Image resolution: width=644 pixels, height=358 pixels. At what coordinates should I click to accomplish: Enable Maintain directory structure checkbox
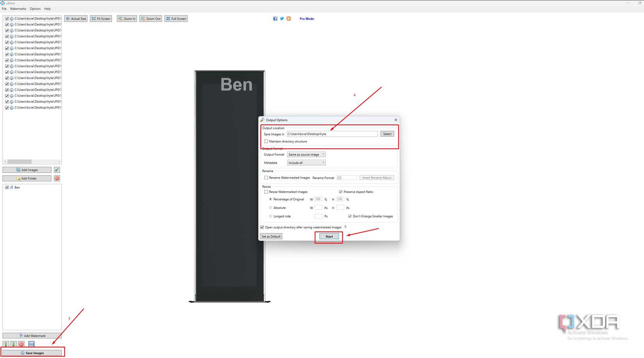coord(266,141)
